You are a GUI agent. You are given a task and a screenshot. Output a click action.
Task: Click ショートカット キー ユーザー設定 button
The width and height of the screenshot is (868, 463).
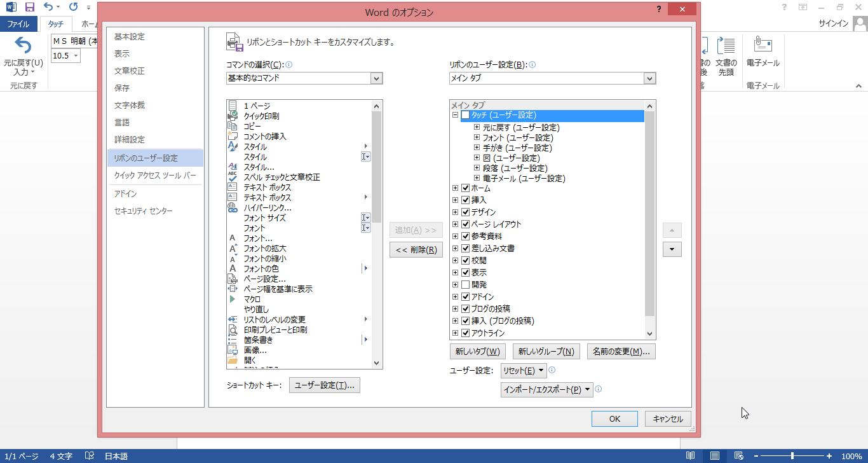[x=325, y=385]
